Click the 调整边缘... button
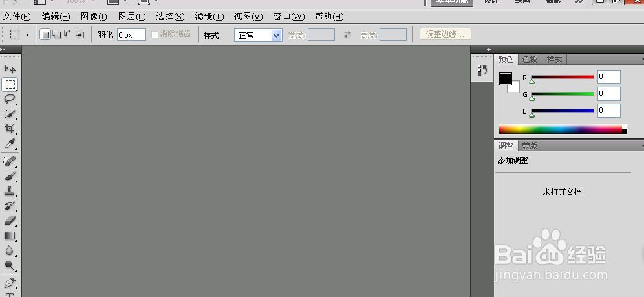 [445, 34]
